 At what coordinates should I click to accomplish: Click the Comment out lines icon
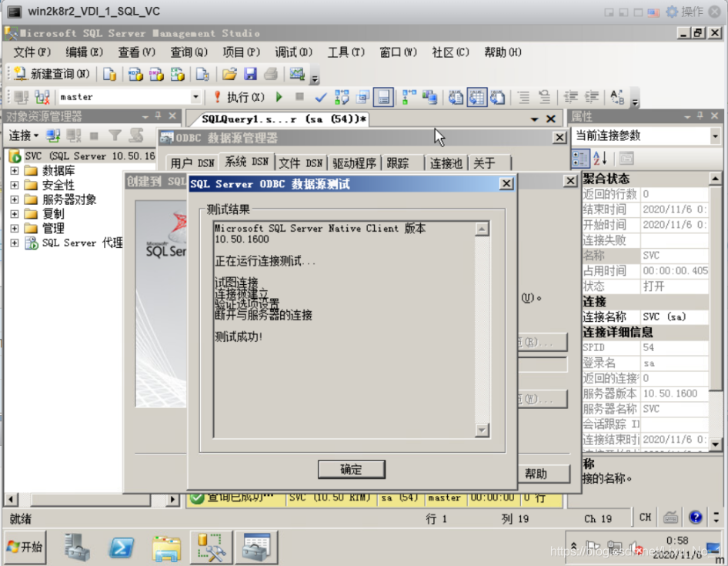pos(524,97)
